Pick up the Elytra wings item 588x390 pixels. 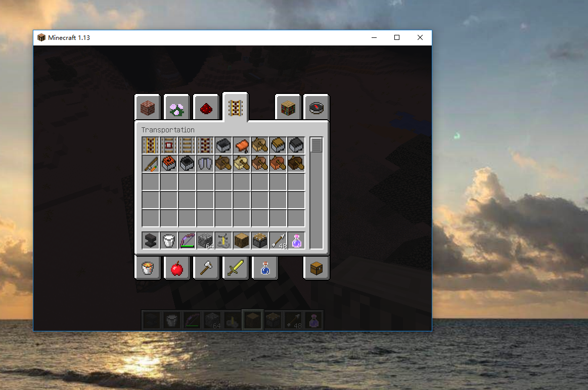(x=205, y=164)
